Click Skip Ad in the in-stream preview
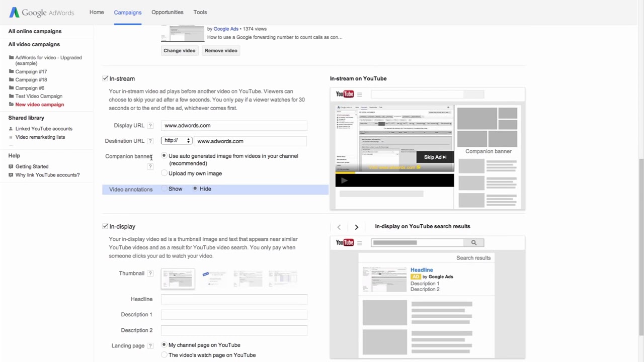The height and width of the screenshot is (362, 644). pos(435,157)
